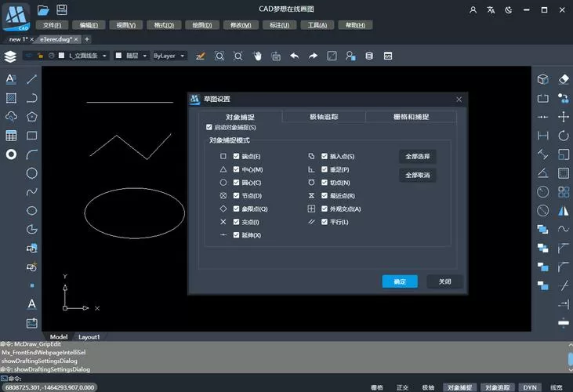
Task: Select the rectangle tool
Action: coord(32,136)
